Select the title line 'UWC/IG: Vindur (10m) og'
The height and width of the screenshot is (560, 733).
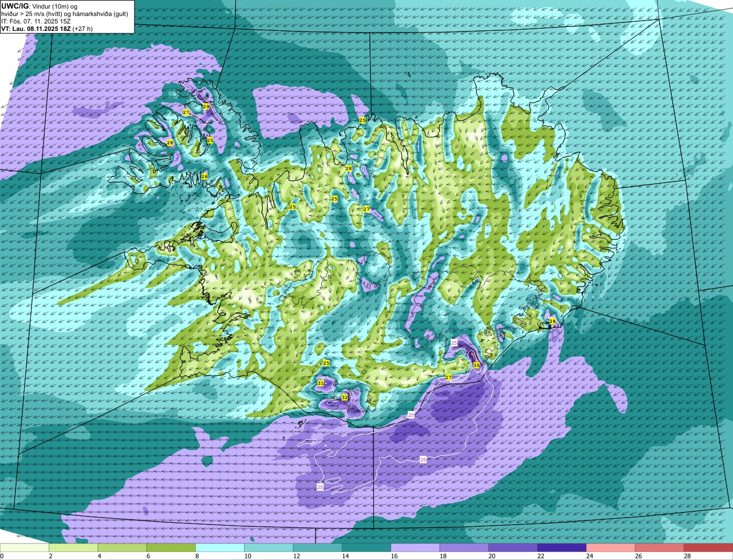pos(39,6)
